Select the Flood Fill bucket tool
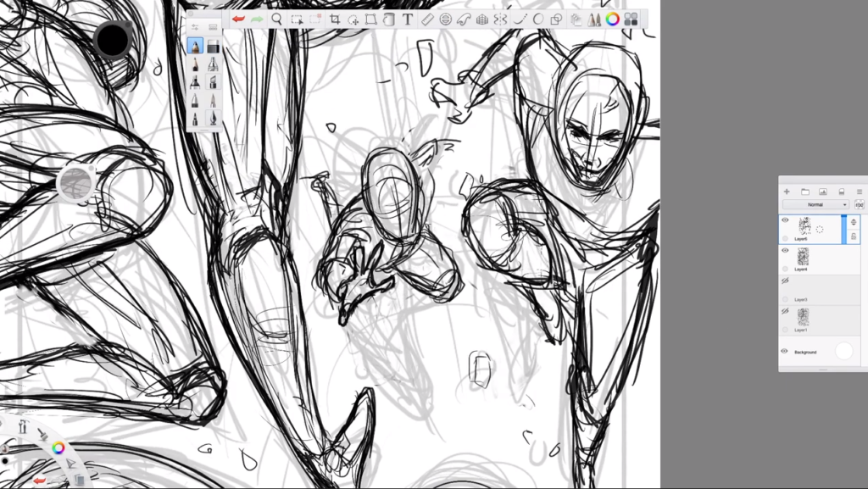This screenshot has width=868, height=489. 388,19
